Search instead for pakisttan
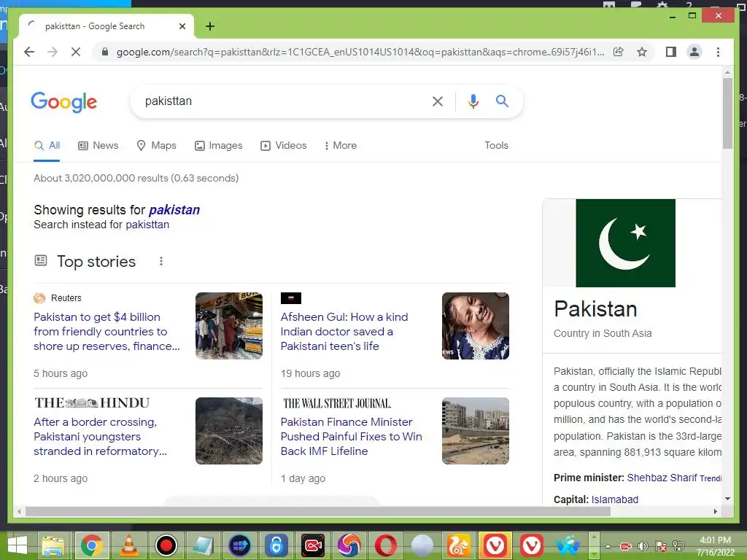The height and width of the screenshot is (560, 747). point(147,225)
